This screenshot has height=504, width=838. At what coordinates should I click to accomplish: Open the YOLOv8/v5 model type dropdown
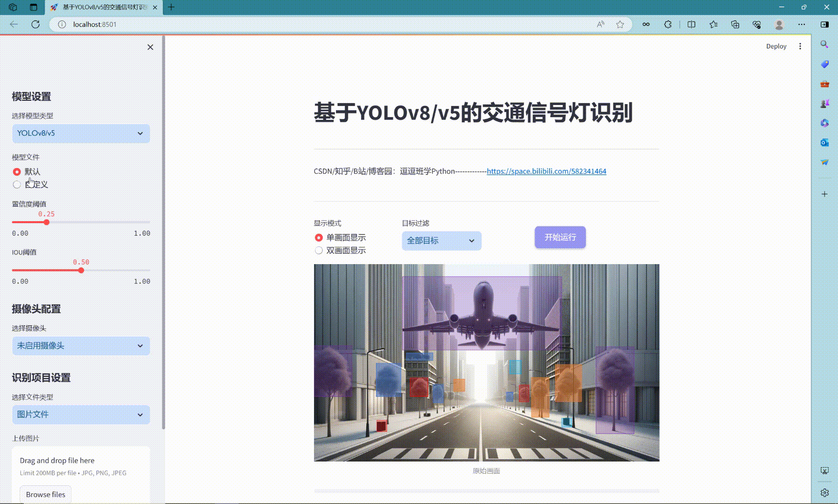[x=80, y=133]
